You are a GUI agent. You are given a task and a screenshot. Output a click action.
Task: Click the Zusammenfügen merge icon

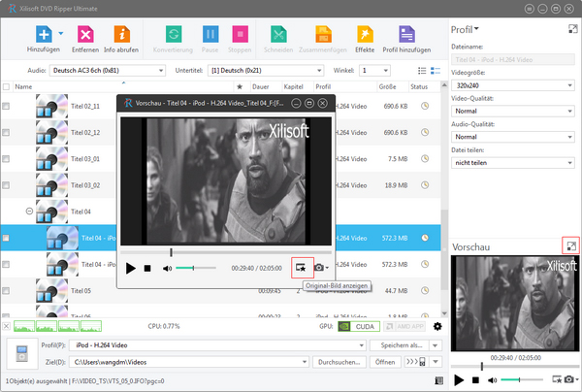(x=323, y=34)
